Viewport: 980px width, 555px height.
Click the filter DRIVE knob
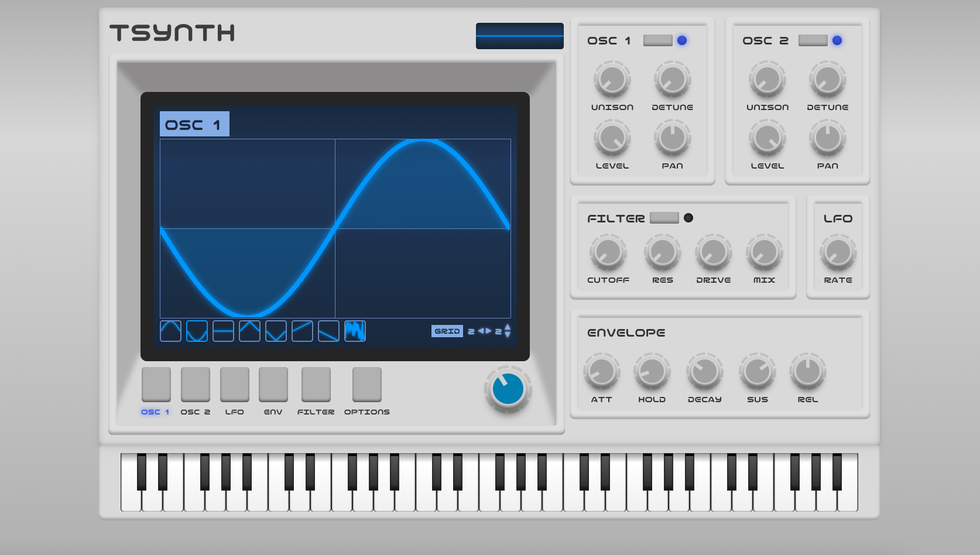point(714,252)
